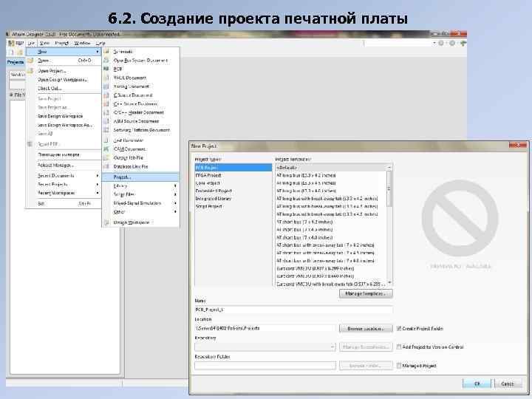Image resolution: width=532 pixels, height=399 pixels.
Task: Click the new document toolbar icon under DXP
Action: pyautogui.click(x=11, y=52)
